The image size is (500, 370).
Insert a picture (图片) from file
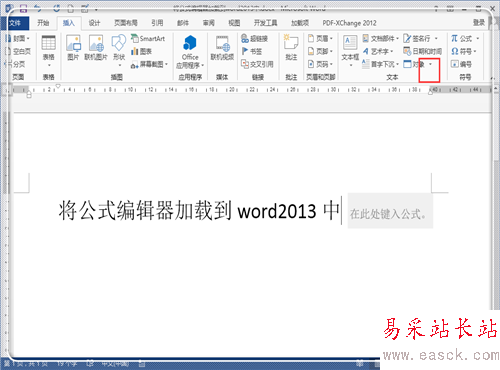pos(73,48)
